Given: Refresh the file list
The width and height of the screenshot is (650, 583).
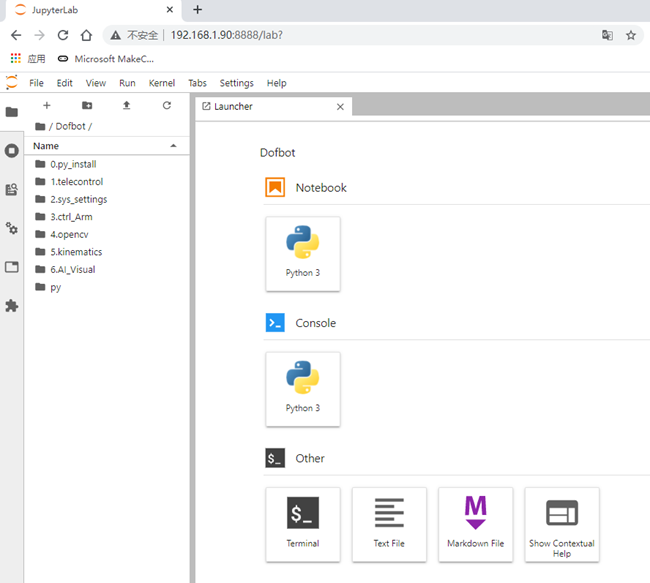Looking at the screenshot, I should click(166, 106).
